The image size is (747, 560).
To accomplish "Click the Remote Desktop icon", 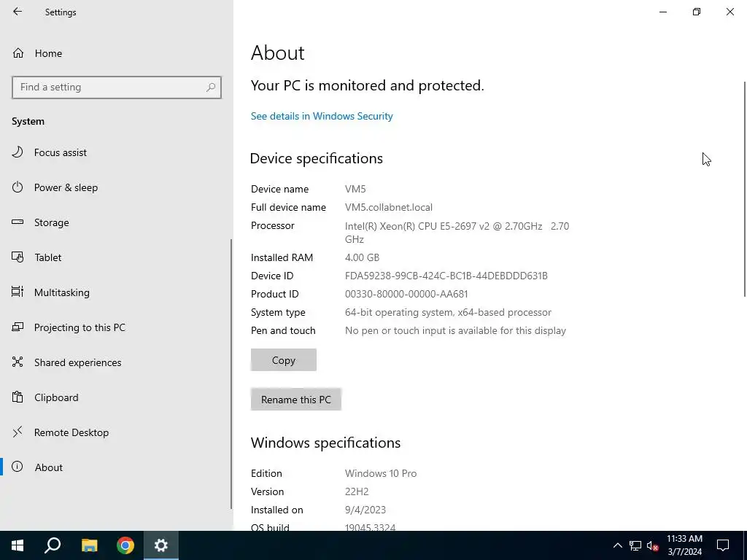I will [18, 432].
